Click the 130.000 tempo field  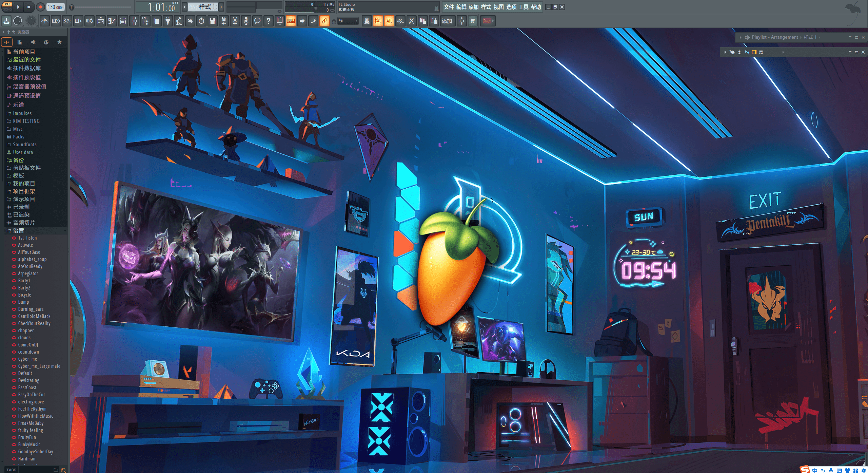tap(56, 7)
